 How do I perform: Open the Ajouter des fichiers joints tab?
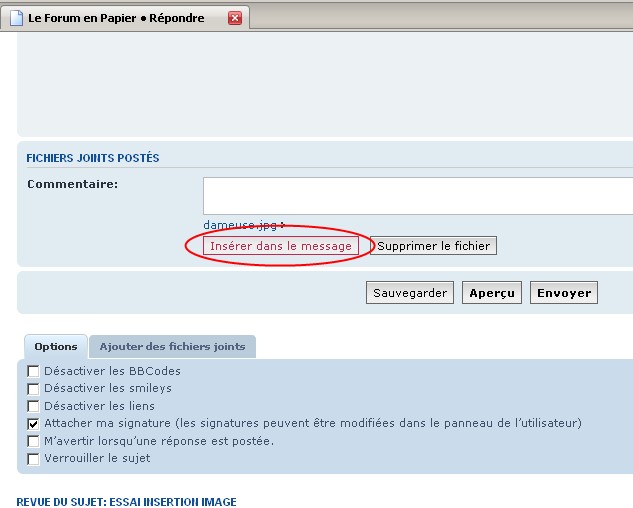coord(172,347)
